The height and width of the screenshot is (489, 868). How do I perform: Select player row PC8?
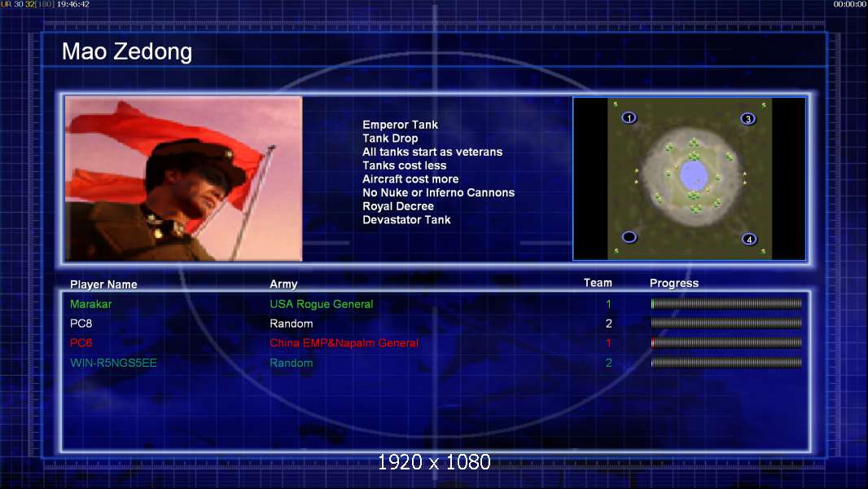(435, 324)
